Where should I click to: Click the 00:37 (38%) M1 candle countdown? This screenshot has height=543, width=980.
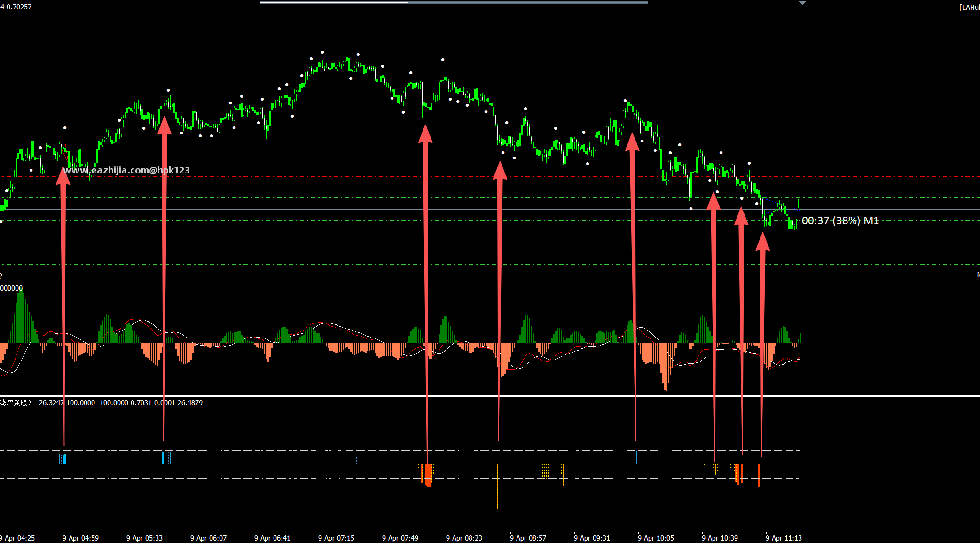point(840,220)
